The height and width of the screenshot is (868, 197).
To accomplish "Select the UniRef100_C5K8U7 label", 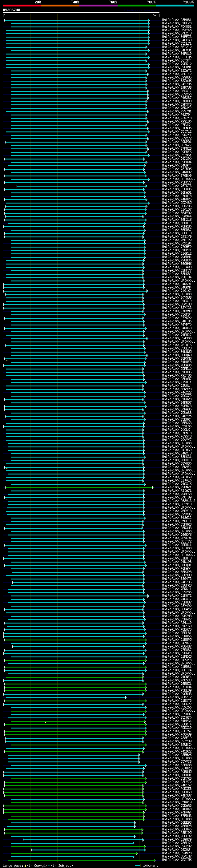I will [x=177, y=603].
